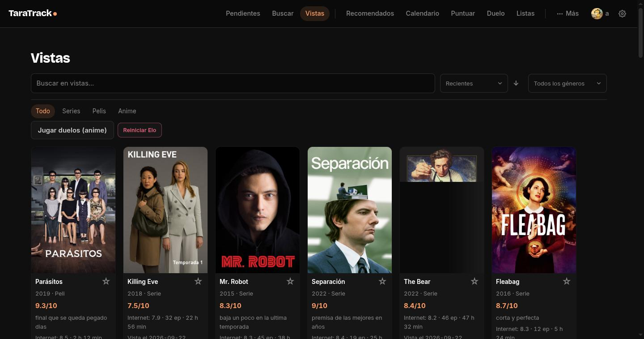The width and height of the screenshot is (644, 339).
Task: Open the Recientes sort dropdown
Action: coord(474,83)
